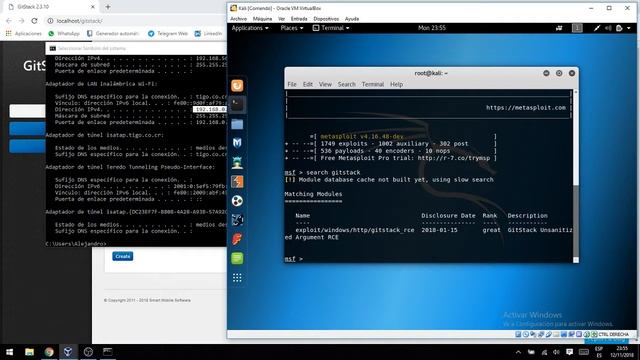Click VirtualBox optical drive status icon
The height and width of the screenshot is (360, 640).
coord(526,334)
